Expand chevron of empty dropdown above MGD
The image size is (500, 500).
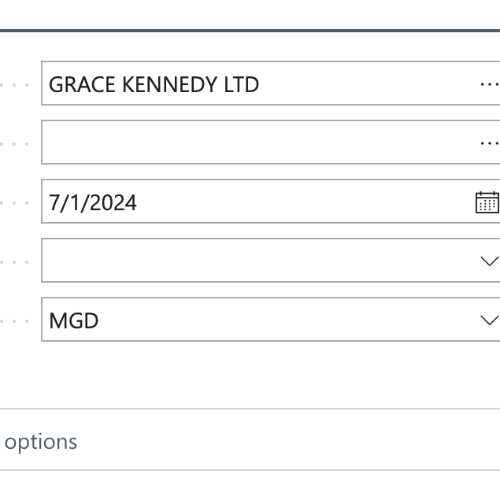[489, 261]
